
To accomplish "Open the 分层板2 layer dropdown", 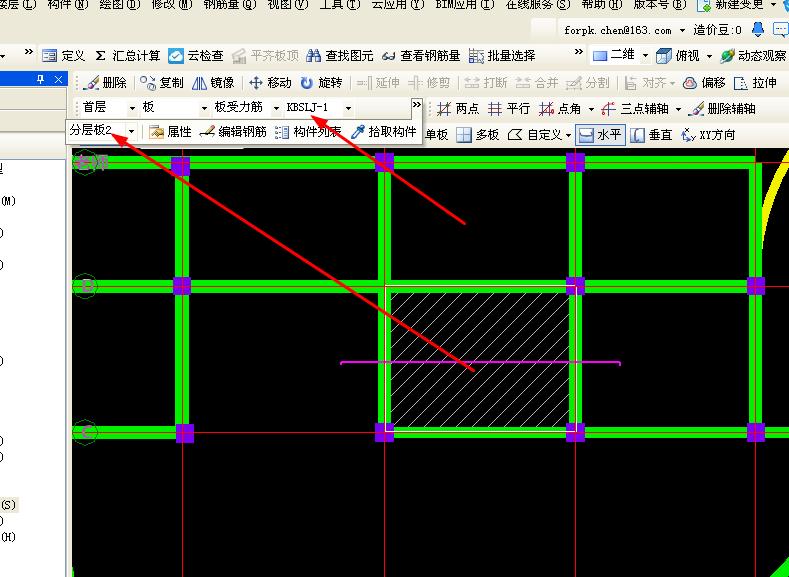I will (132, 132).
